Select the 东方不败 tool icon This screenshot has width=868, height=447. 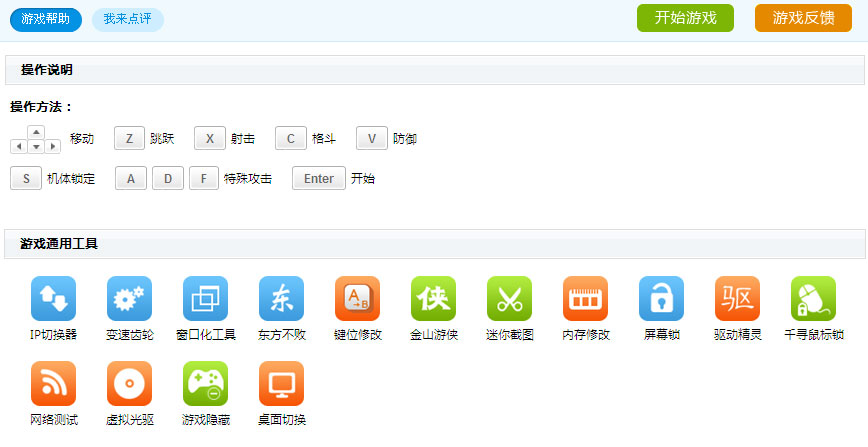[x=281, y=299]
